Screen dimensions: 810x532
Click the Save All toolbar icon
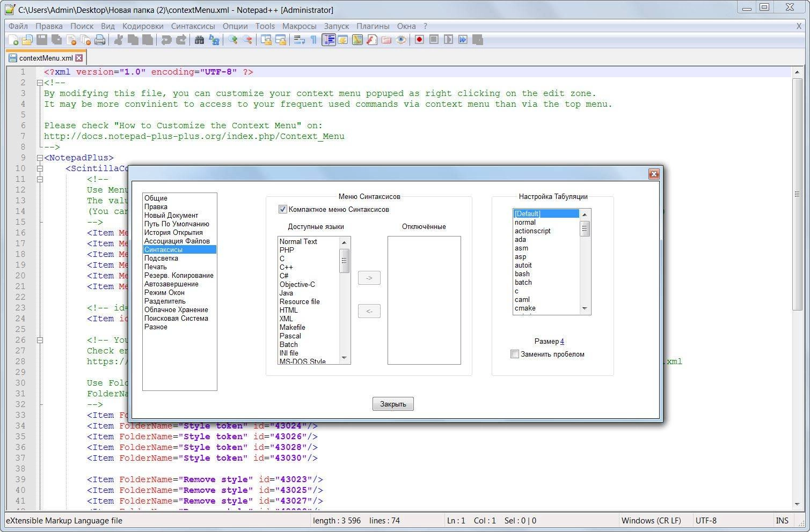click(x=56, y=40)
